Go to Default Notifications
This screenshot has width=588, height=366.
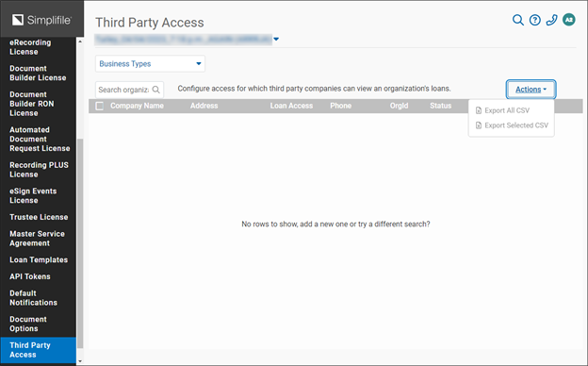pyautogui.click(x=33, y=298)
